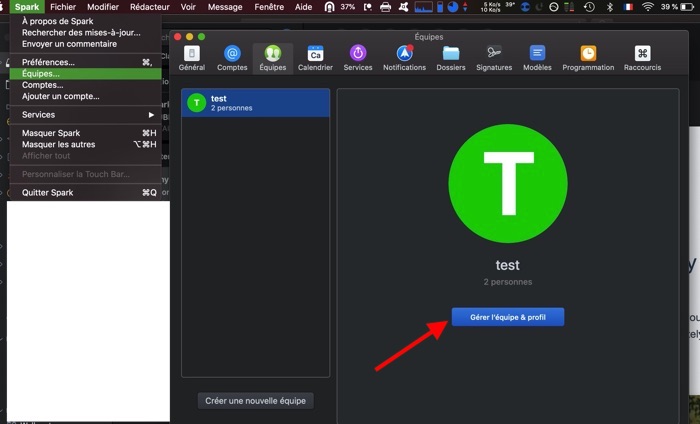The width and height of the screenshot is (700, 424).
Task: Open the Calendrier preferences icon
Action: [x=315, y=58]
